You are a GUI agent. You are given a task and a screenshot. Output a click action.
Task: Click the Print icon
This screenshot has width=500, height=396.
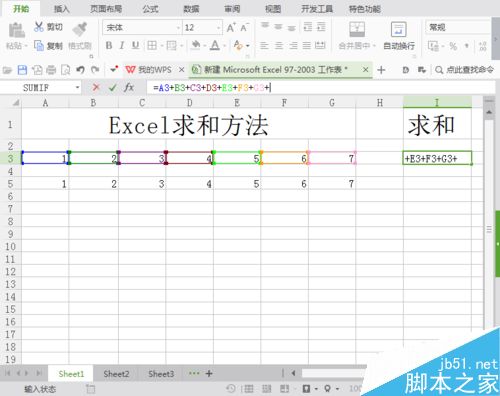click(x=51, y=70)
